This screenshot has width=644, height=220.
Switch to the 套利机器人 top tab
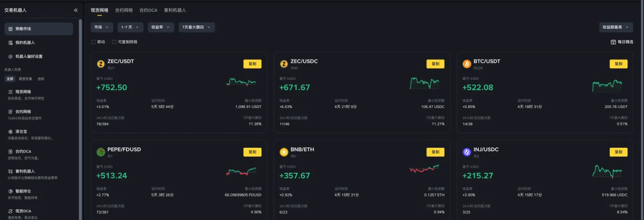175,10
